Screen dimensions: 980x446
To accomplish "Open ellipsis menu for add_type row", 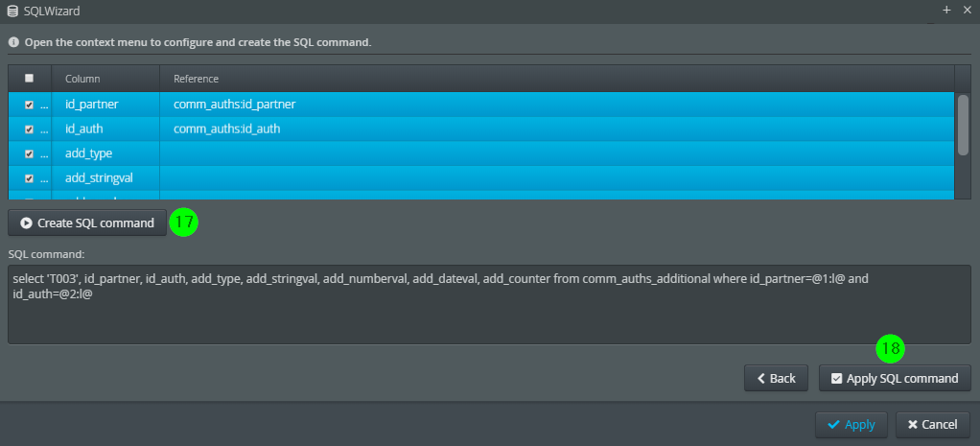I will click(44, 155).
